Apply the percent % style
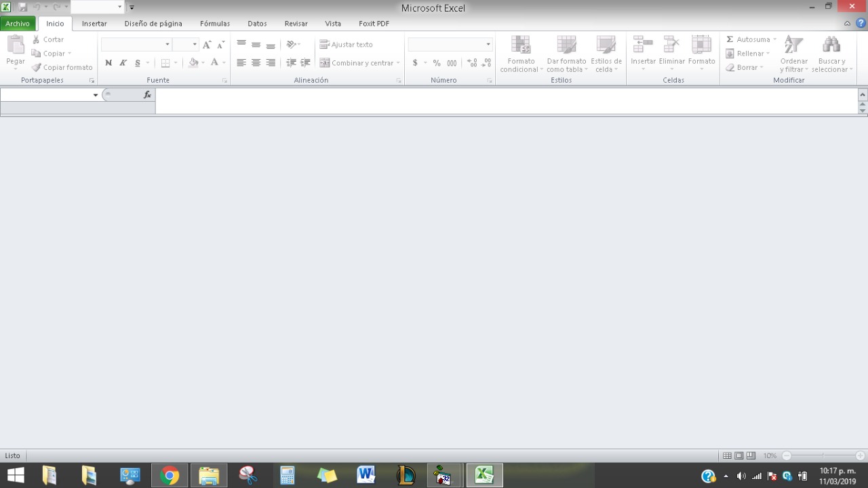Viewport: 868px width, 488px height. pyautogui.click(x=437, y=63)
